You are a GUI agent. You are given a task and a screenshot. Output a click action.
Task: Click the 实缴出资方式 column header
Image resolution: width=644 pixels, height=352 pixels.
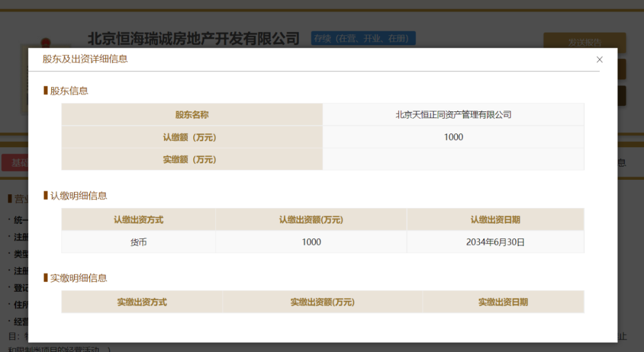tap(142, 302)
